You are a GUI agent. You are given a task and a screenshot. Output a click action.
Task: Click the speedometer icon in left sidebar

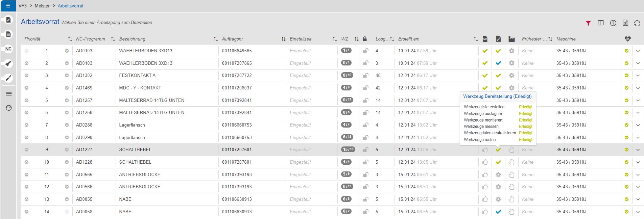pos(9,108)
